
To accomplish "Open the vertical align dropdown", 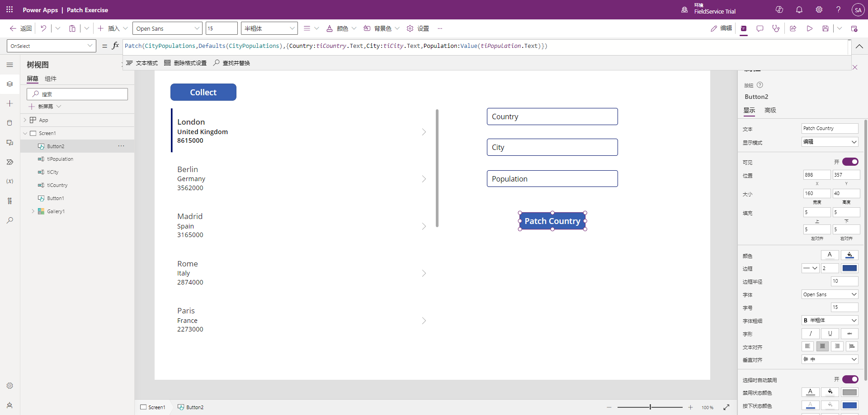I will pos(830,359).
